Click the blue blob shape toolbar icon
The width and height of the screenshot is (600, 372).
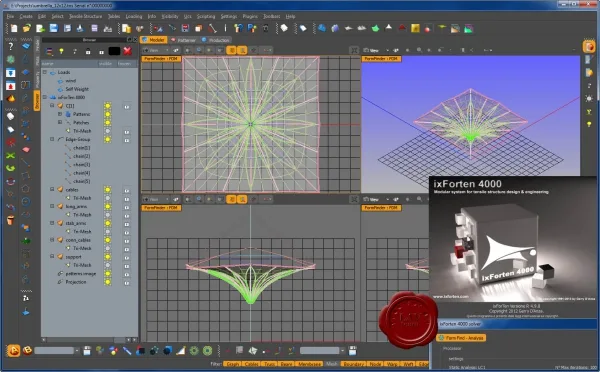coord(322,28)
